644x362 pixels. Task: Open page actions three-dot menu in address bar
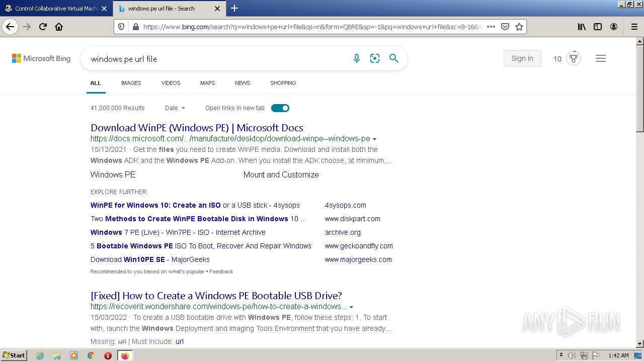coord(491,27)
